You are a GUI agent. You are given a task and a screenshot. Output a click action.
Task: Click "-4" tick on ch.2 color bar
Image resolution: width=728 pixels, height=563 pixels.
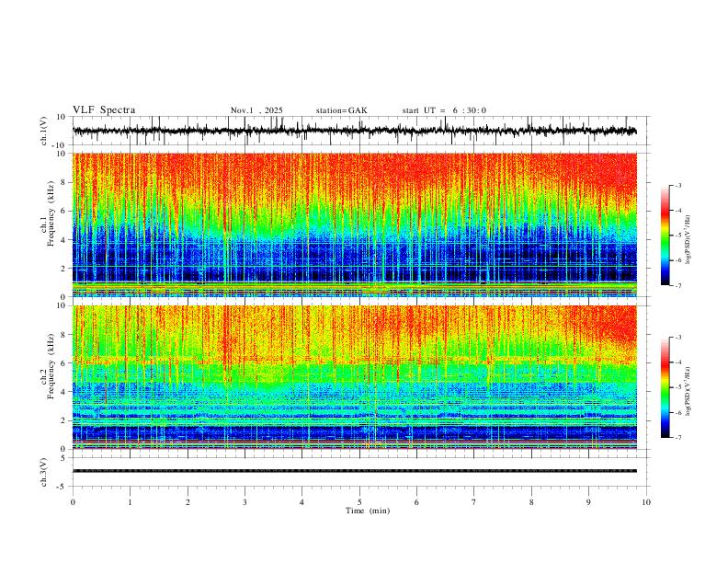click(x=677, y=362)
